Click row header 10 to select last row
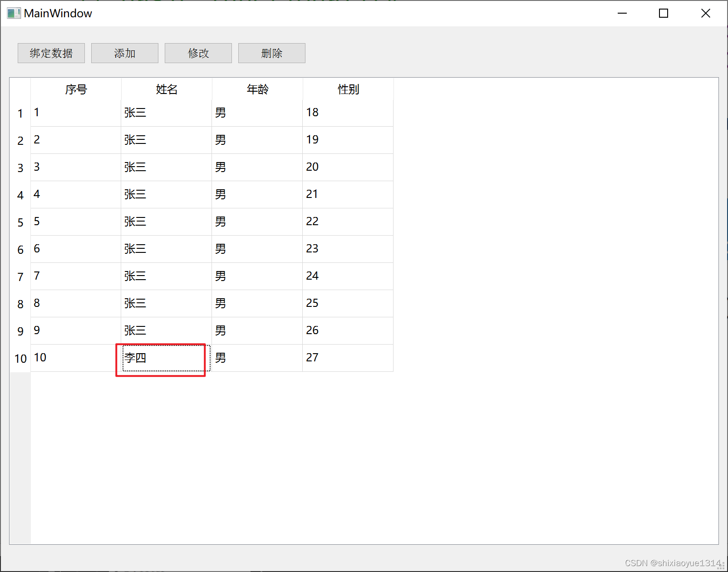 (20, 358)
